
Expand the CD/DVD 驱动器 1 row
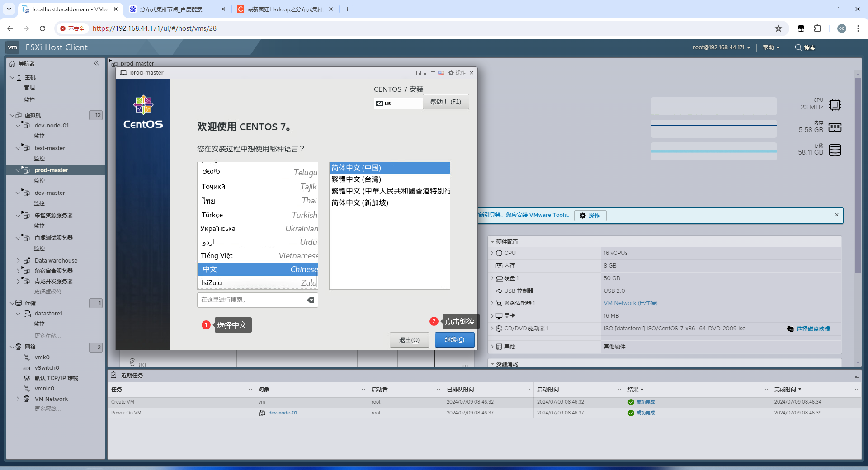492,329
